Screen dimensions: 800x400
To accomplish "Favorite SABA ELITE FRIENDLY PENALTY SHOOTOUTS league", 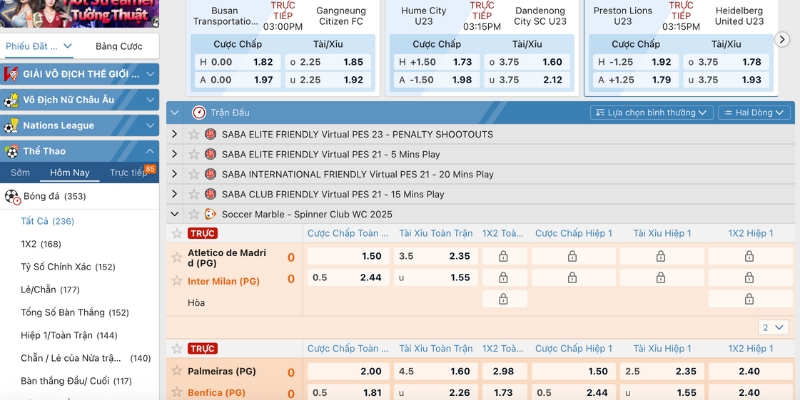I will point(194,134).
